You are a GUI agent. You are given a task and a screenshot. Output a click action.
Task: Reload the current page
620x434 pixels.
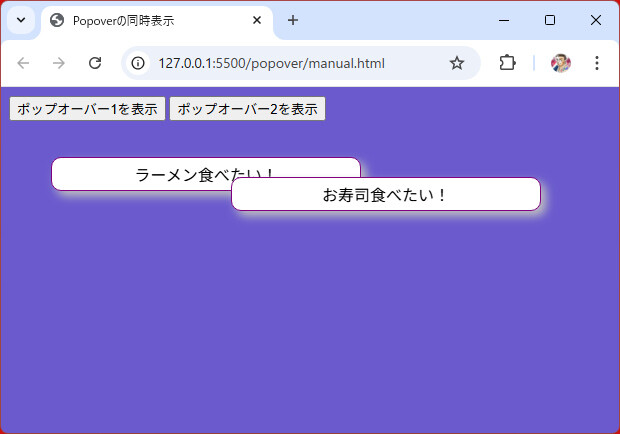point(95,63)
